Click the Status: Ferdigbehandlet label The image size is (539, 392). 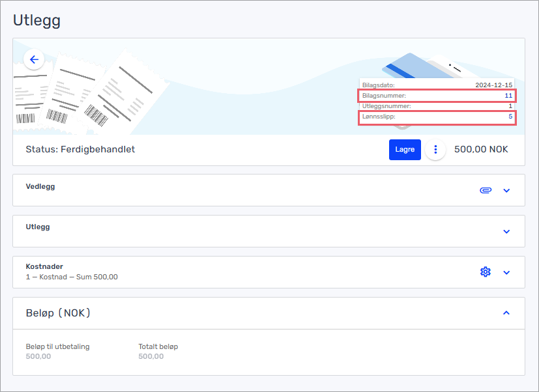[80, 150]
